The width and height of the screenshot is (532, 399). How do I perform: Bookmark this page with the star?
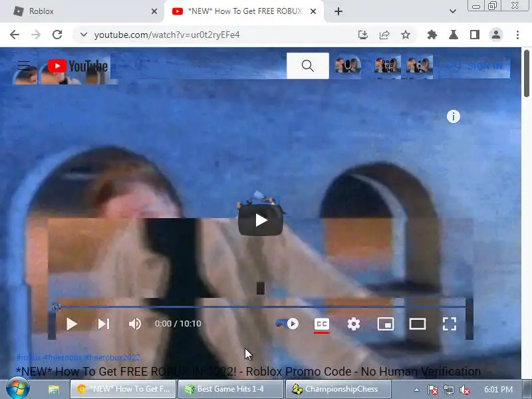406,35
